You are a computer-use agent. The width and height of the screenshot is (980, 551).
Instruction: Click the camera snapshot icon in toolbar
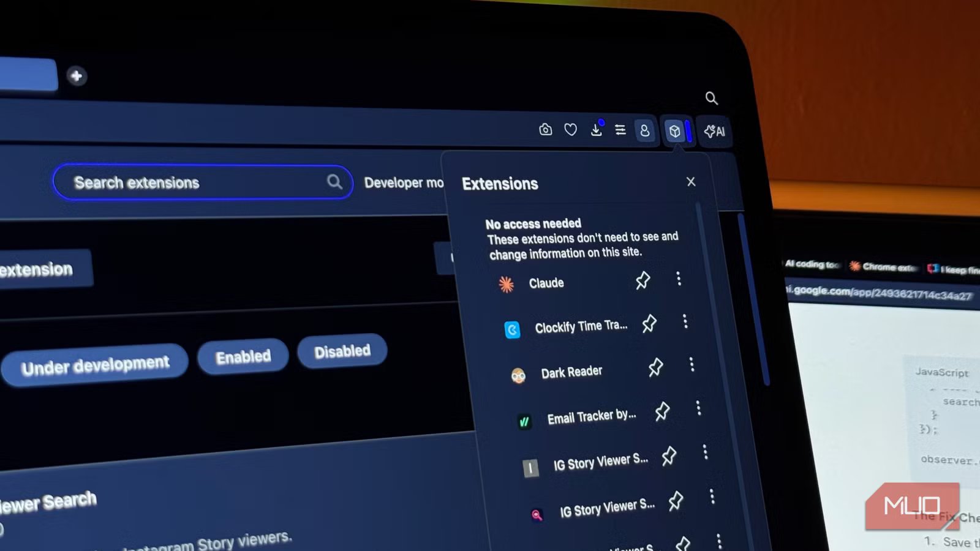pos(545,130)
